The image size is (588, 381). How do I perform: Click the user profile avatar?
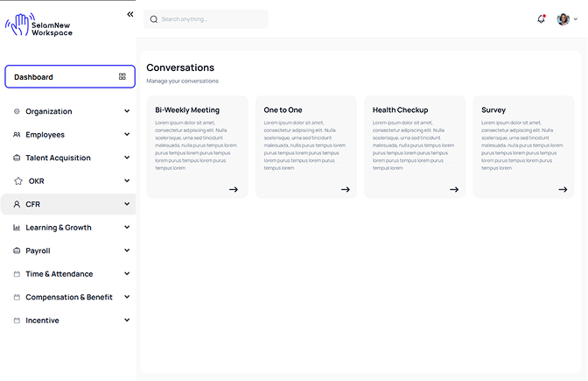(x=563, y=19)
